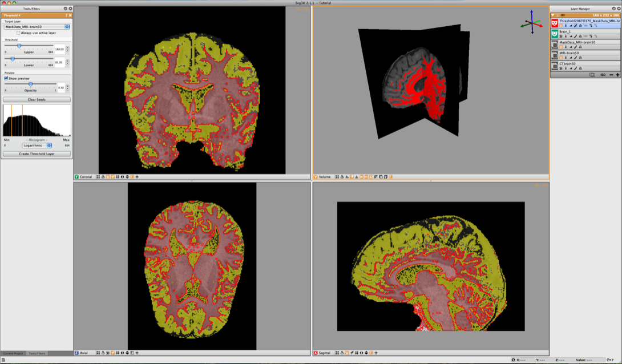The width and height of the screenshot is (622, 364).
Task: Step the Upper threshold value spinner
Action: coord(67,49)
